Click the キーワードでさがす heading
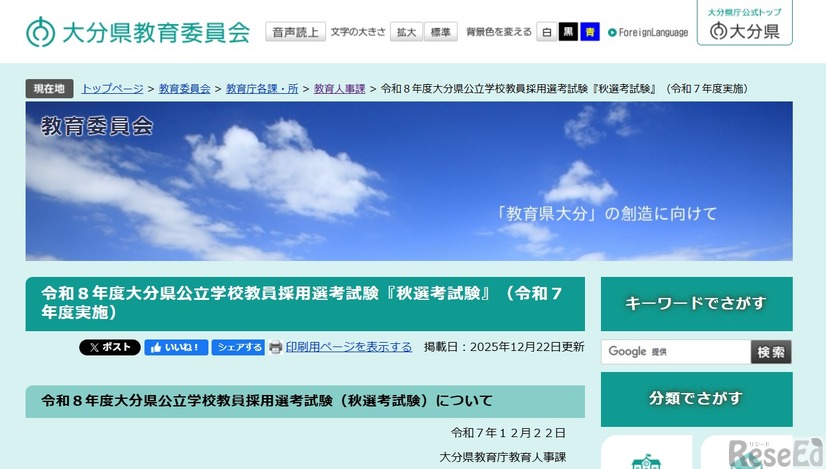 696,304
